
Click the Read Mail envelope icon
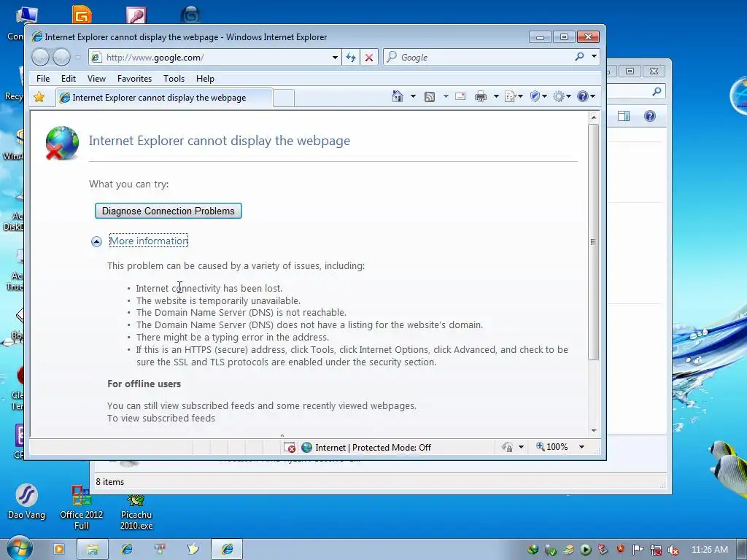[460, 97]
